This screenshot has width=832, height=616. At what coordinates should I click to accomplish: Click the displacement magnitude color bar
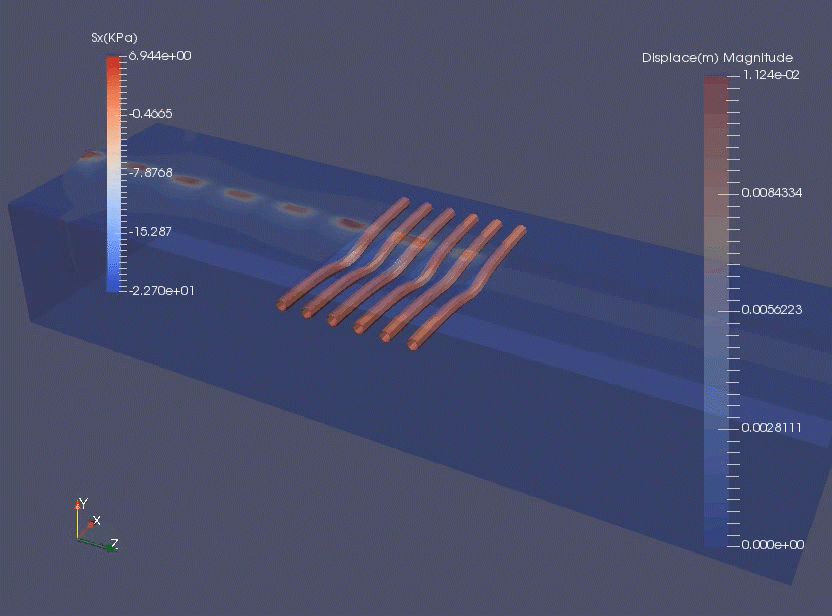pos(715,311)
